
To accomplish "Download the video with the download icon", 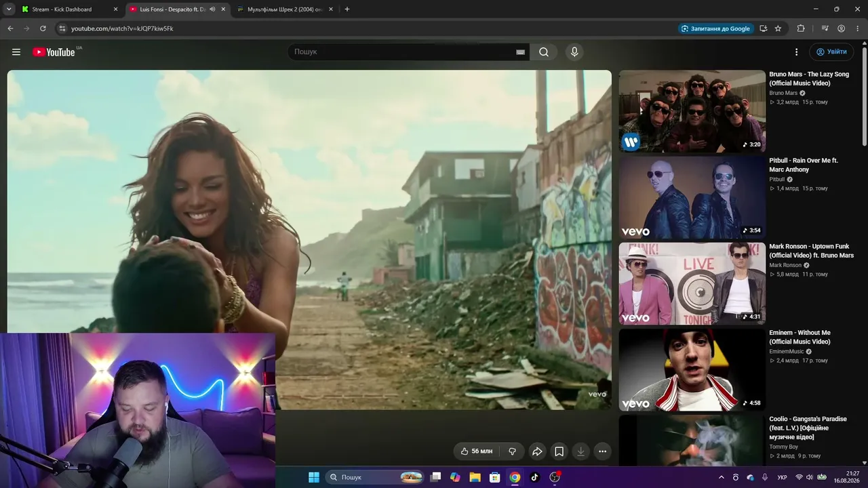I will coord(580,451).
